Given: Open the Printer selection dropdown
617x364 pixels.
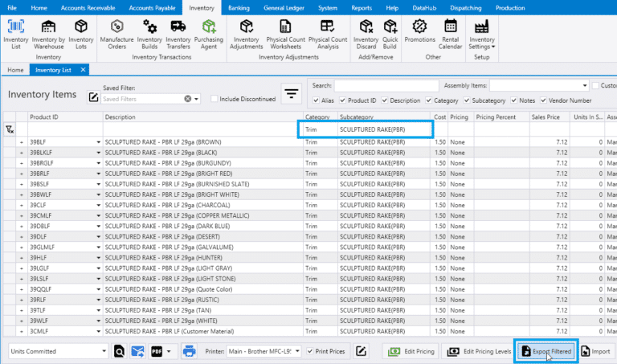Looking at the screenshot, I should coord(297,351).
